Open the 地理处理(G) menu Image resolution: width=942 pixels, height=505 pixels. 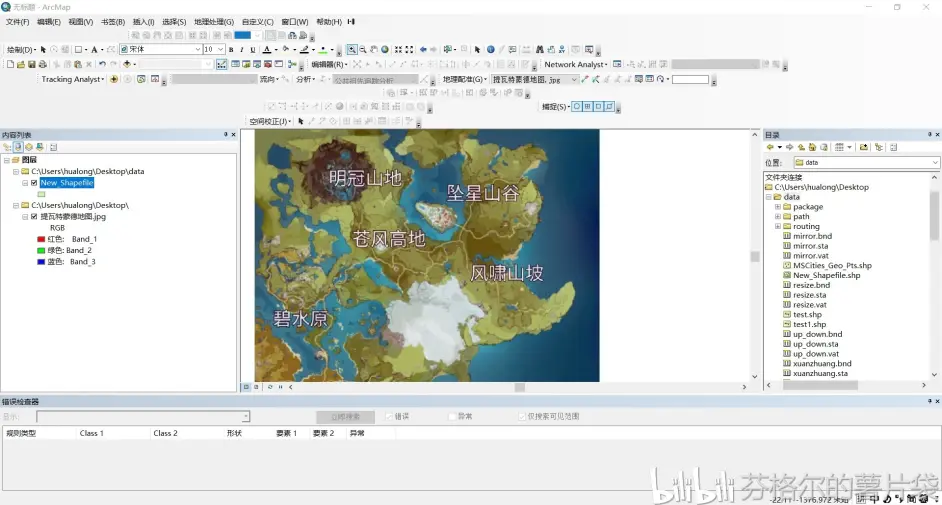pyautogui.click(x=214, y=22)
